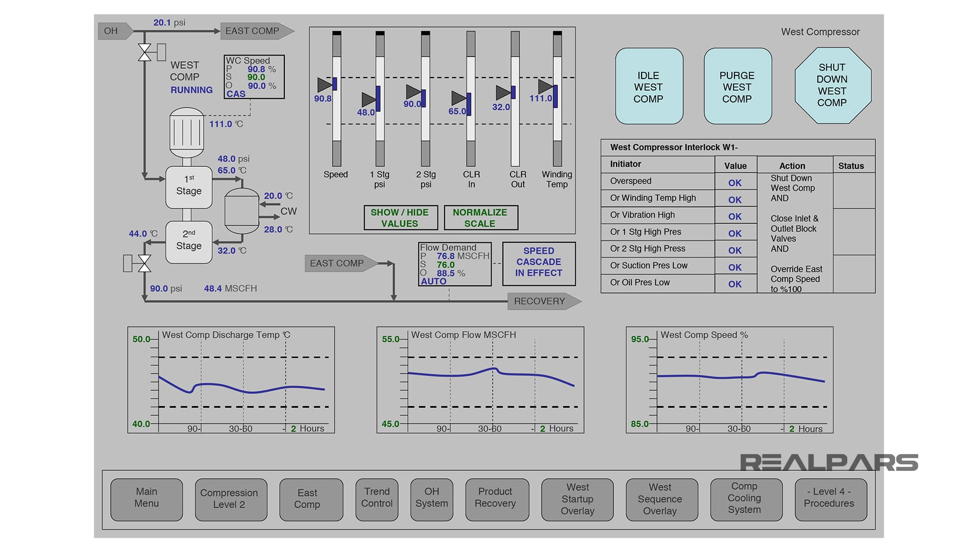Image resolution: width=980 pixels, height=551 pixels.
Task: Activate PURGE WEST COMP
Action: tap(737, 87)
